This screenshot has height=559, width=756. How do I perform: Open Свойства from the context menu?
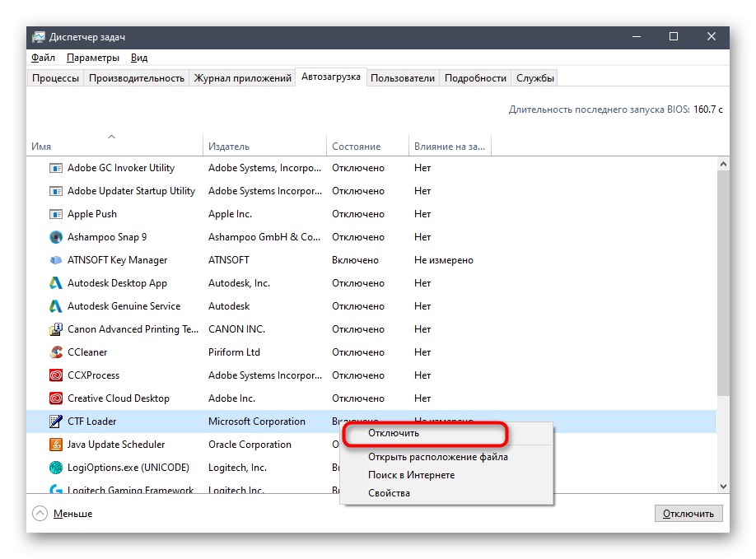389,493
